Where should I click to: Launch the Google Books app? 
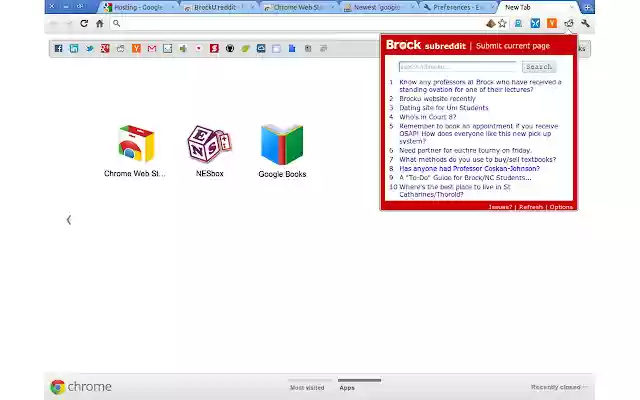click(282, 151)
